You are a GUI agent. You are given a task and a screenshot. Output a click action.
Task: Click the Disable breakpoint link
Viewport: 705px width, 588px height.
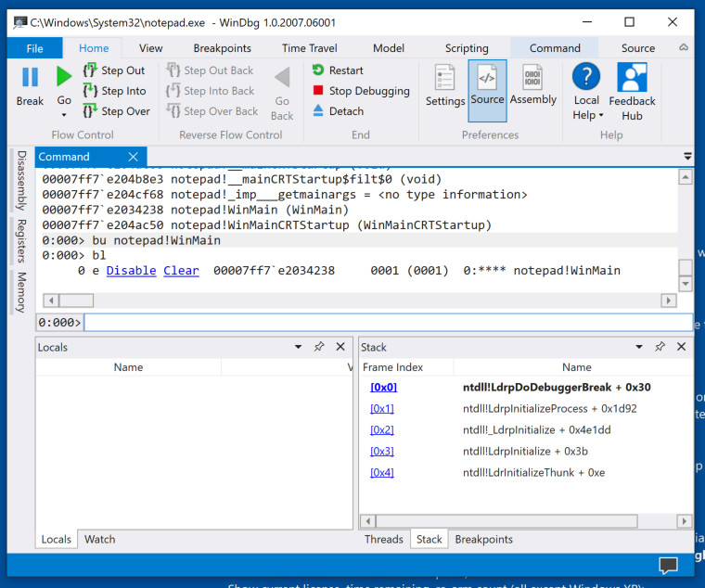130,271
